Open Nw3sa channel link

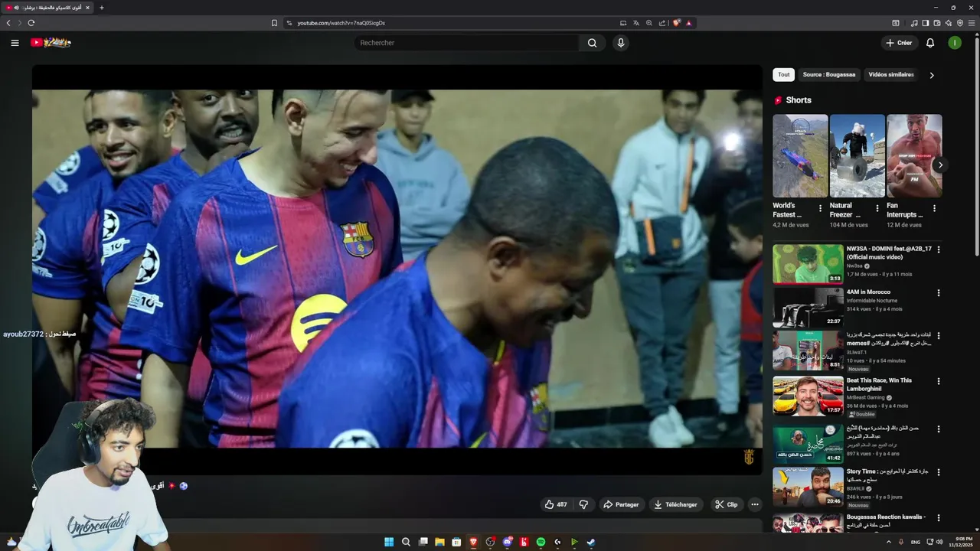854,266
